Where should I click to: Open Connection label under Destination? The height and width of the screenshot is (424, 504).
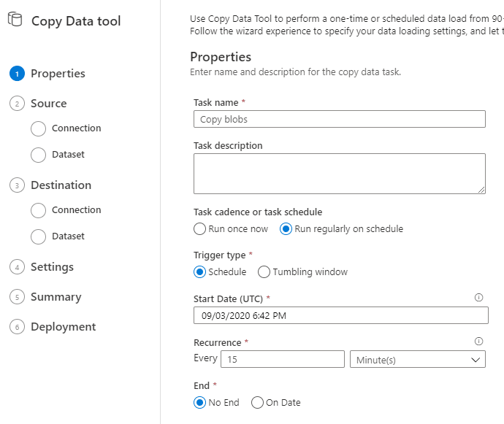[x=77, y=209]
